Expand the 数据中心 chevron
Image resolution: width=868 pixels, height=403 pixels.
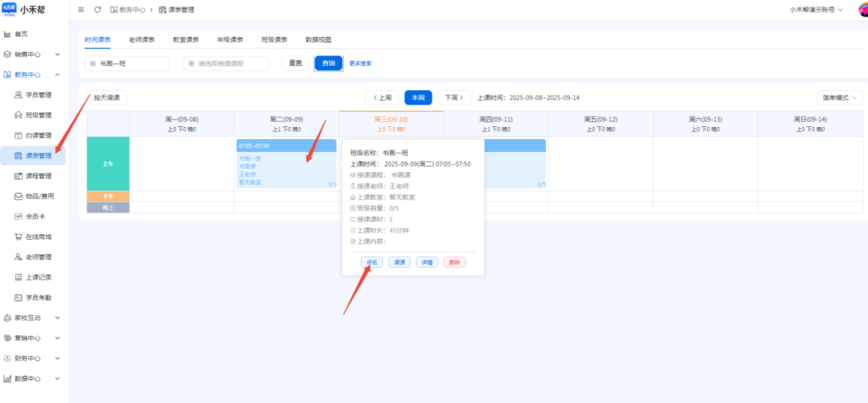click(x=58, y=379)
